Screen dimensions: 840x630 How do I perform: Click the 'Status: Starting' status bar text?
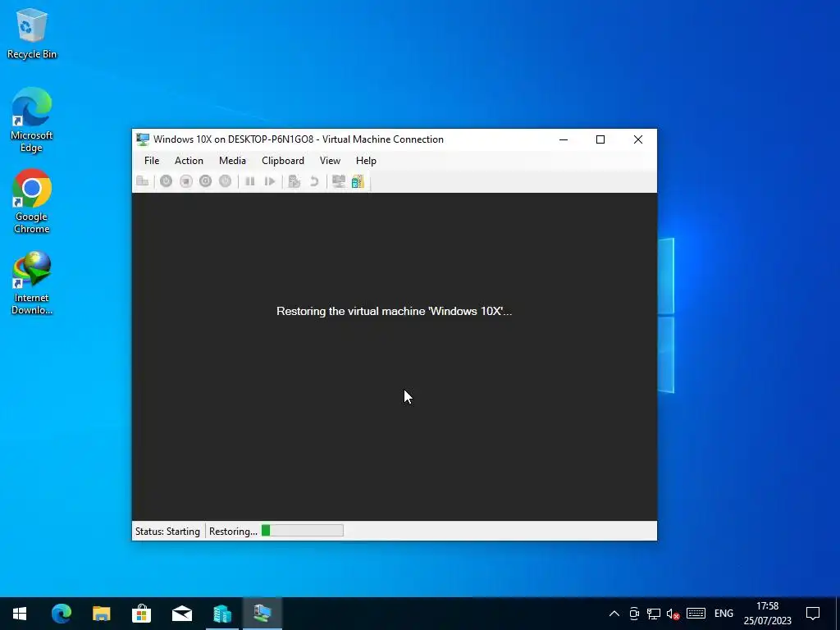pyautogui.click(x=167, y=532)
